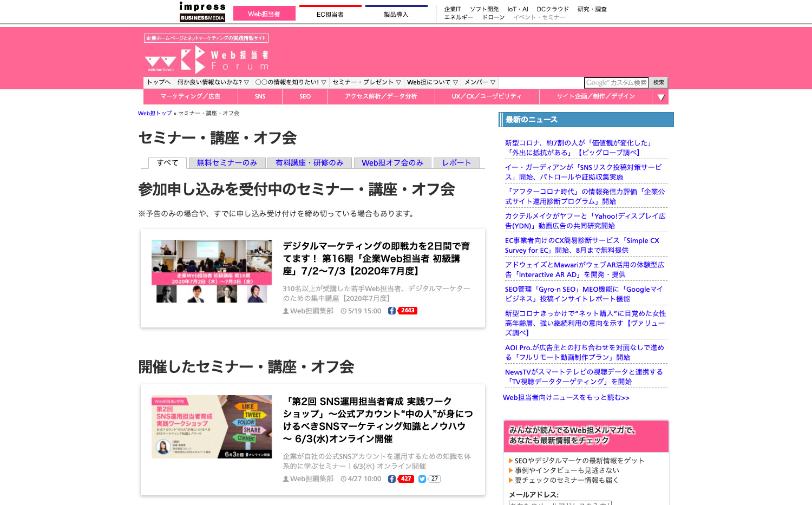Select the EC担当者 top tab
Screen dimensions: 812x505
click(x=330, y=14)
